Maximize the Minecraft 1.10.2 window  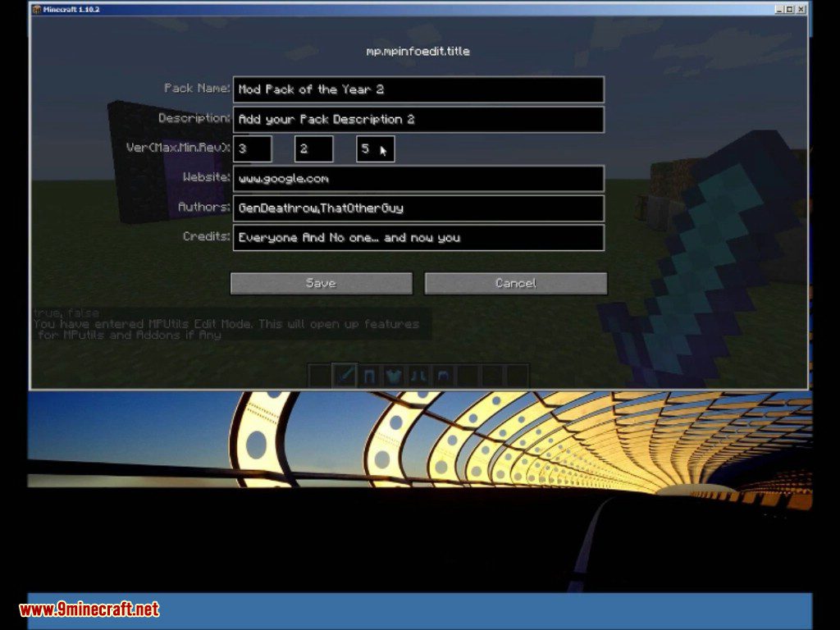tap(790, 9)
